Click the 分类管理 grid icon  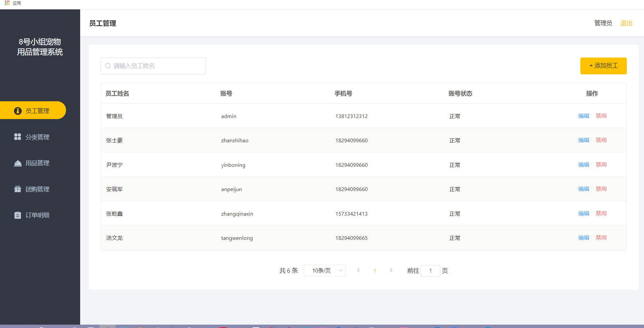click(x=18, y=137)
